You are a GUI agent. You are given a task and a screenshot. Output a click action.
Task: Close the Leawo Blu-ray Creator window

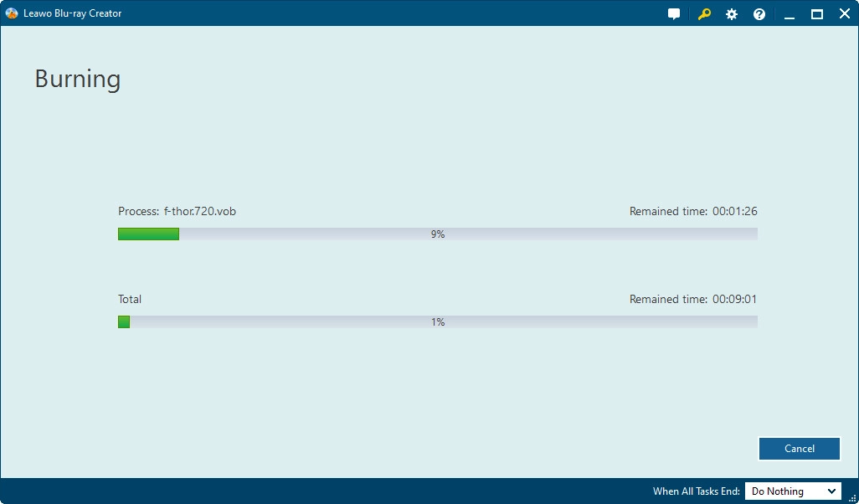coord(844,14)
